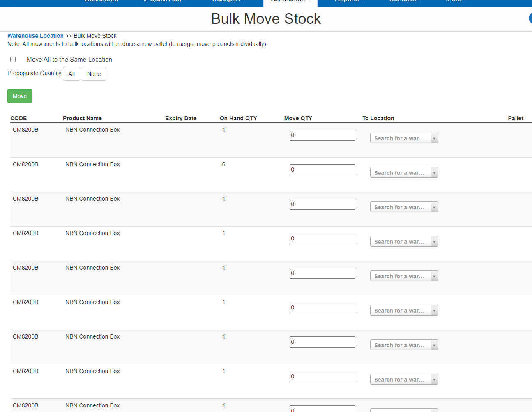The height and width of the screenshot is (412, 532).
Task: Click the Move QTY input in the fifth row
Action: (322, 273)
